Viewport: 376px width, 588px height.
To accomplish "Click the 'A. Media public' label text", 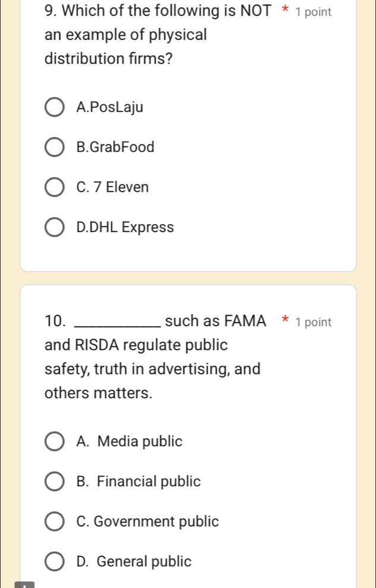I will tap(130, 442).
